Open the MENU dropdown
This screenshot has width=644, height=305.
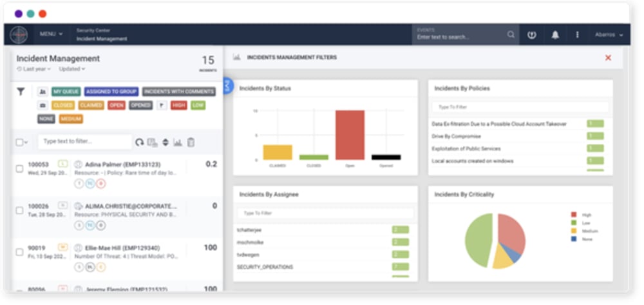click(51, 34)
